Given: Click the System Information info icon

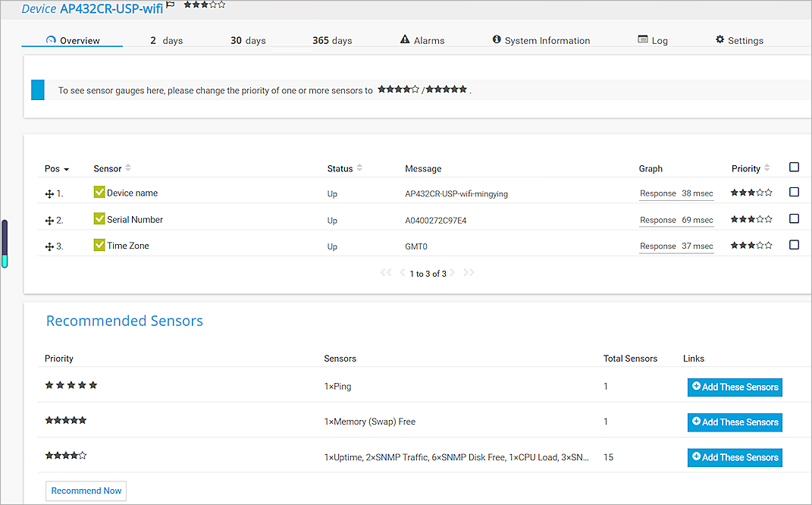Looking at the screenshot, I should click(497, 40).
